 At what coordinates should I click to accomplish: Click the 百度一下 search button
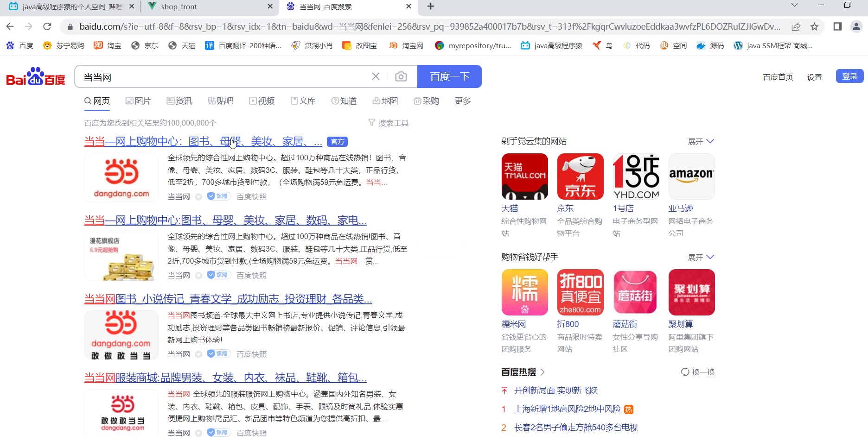[450, 76]
